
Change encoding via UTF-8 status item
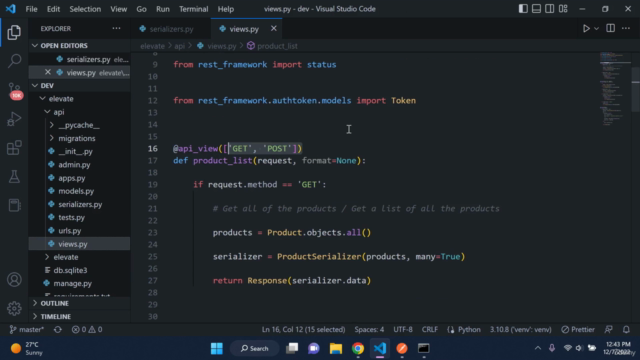click(403, 329)
